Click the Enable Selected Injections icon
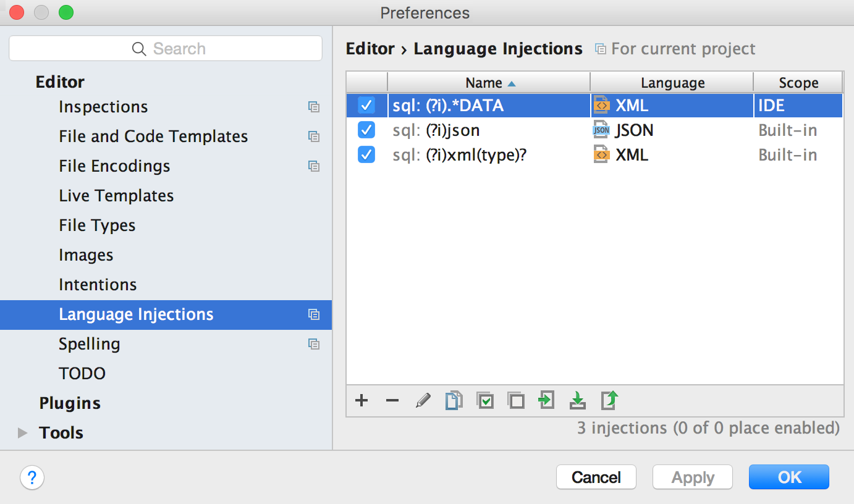854x504 pixels. pos(486,401)
